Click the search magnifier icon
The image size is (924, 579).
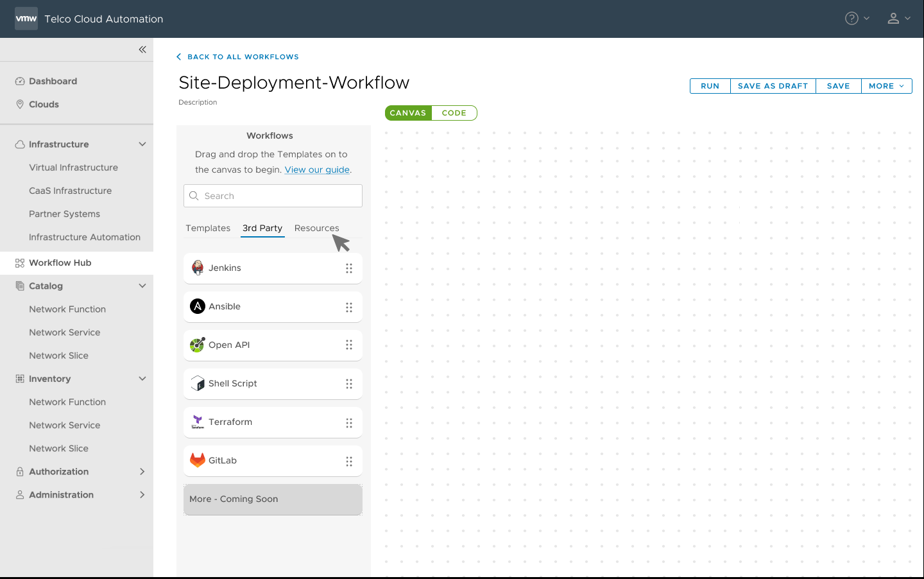click(194, 196)
